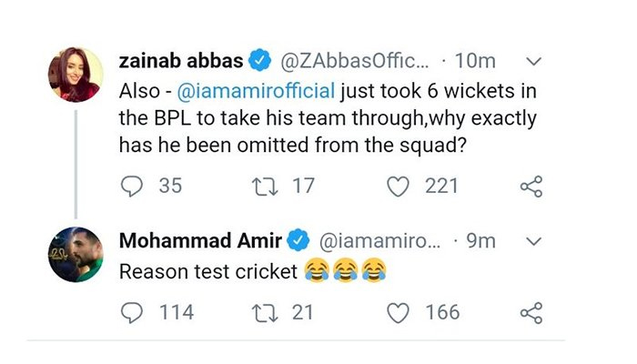The image size is (637, 364).
Task: Click the @iamamiro... handle
Action: click(378, 240)
